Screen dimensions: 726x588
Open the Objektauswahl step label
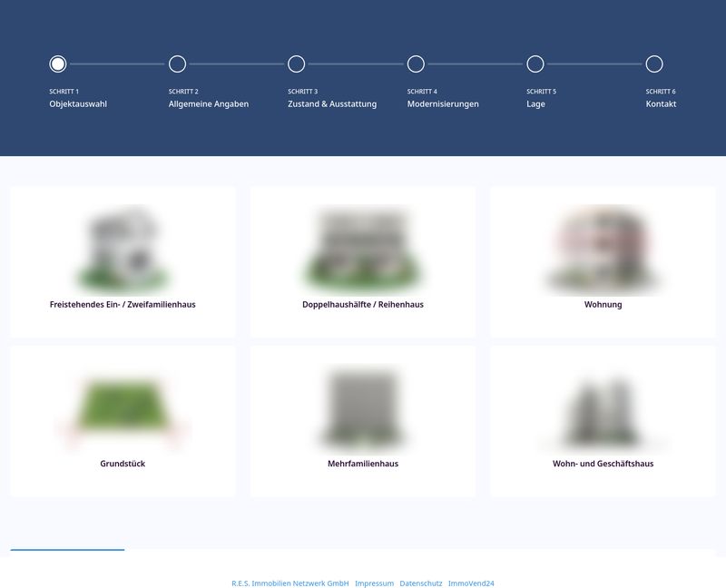pos(78,104)
